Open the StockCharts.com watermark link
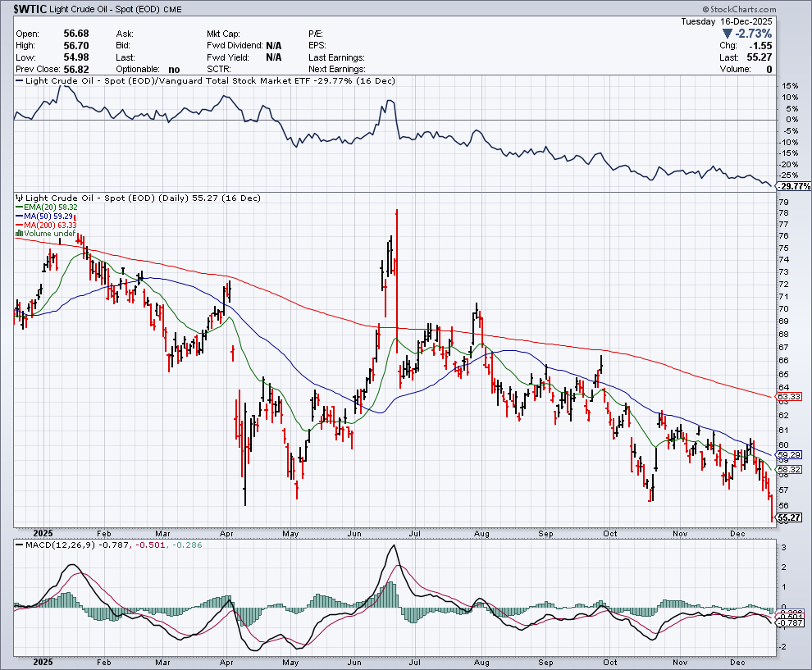 click(772, 7)
